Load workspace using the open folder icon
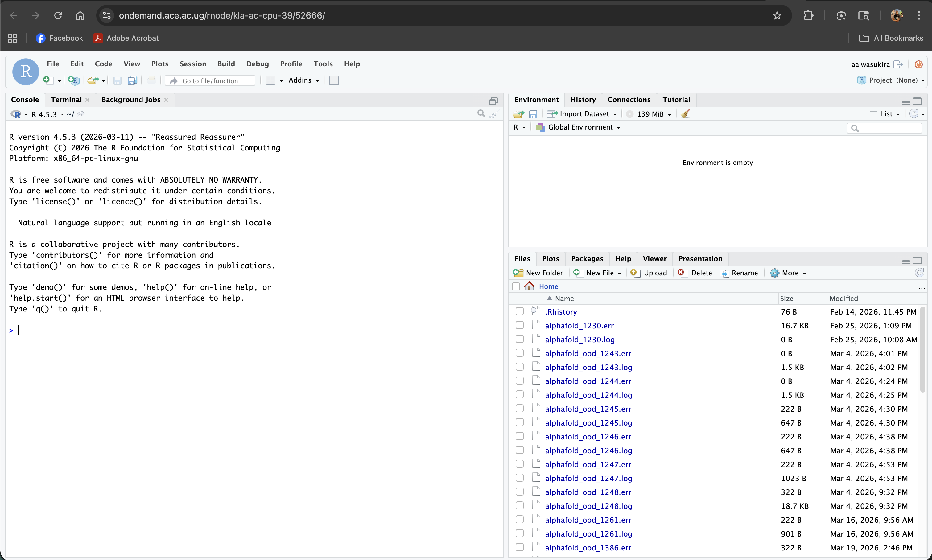 518,114
